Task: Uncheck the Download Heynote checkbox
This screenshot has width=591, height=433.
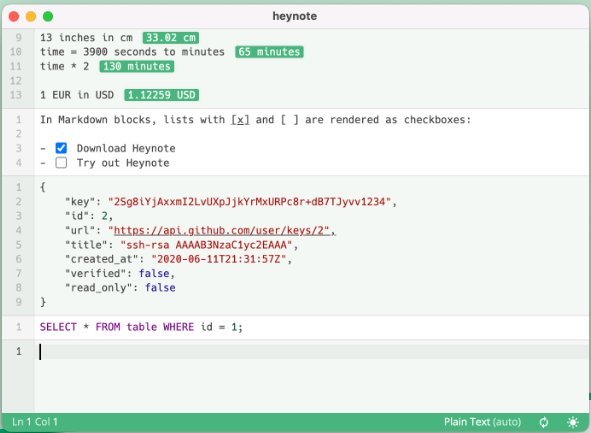Action: tap(61, 148)
